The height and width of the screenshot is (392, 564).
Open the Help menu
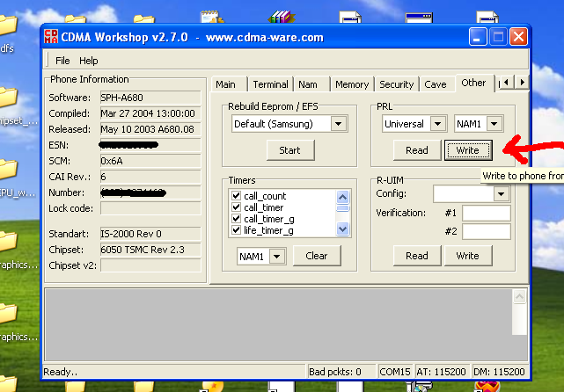pyautogui.click(x=89, y=61)
